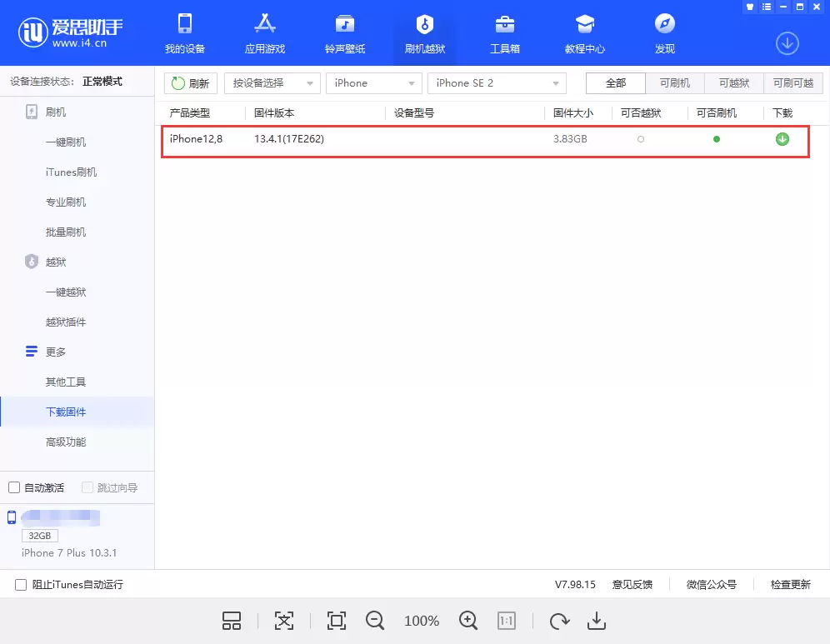Open the iPhone SE 2 model dropdown

pyautogui.click(x=497, y=83)
